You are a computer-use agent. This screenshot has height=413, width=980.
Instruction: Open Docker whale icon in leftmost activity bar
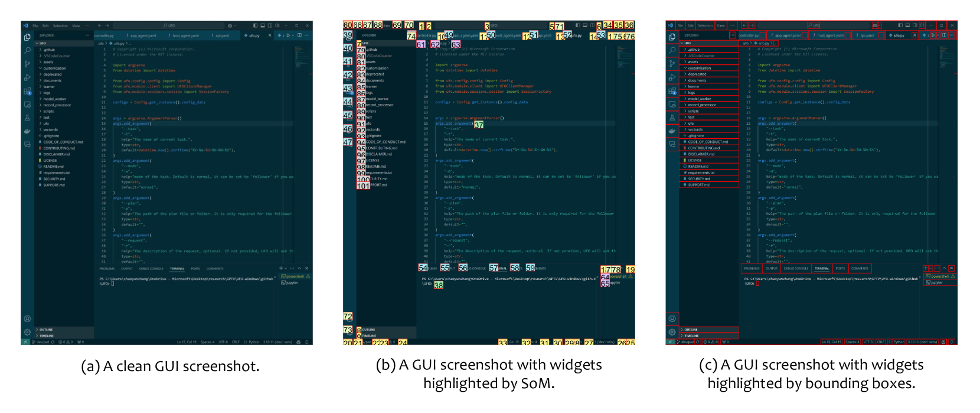pos(27,131)
